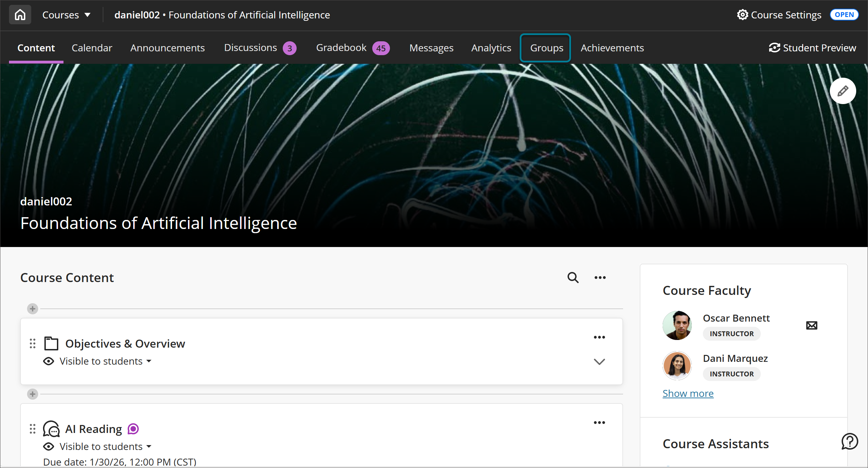
Task: Open search in Course Content
Action: tap(572, 278)
